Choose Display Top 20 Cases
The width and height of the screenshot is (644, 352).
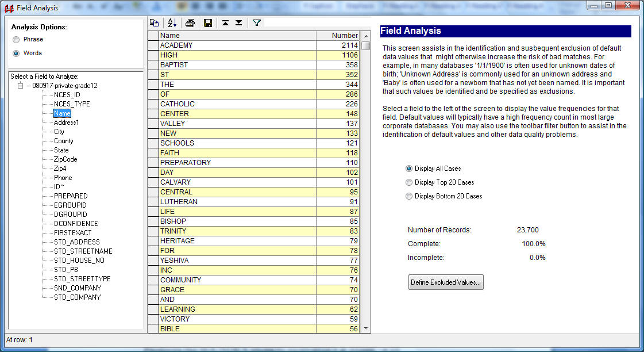click(409, 182)
